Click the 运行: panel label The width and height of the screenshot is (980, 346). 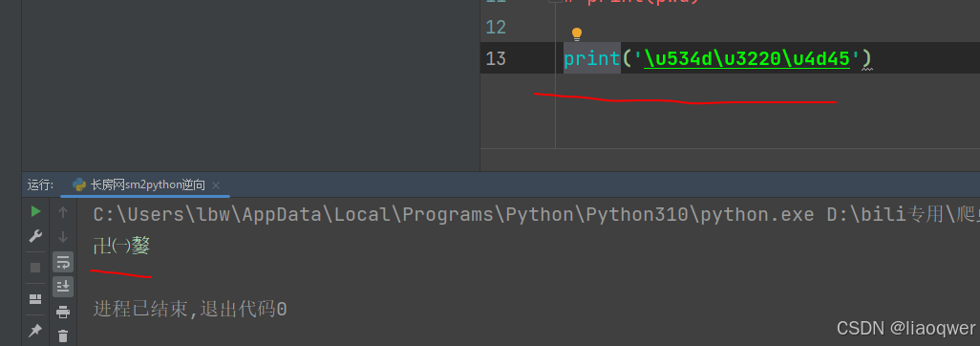tap(41, 185)
